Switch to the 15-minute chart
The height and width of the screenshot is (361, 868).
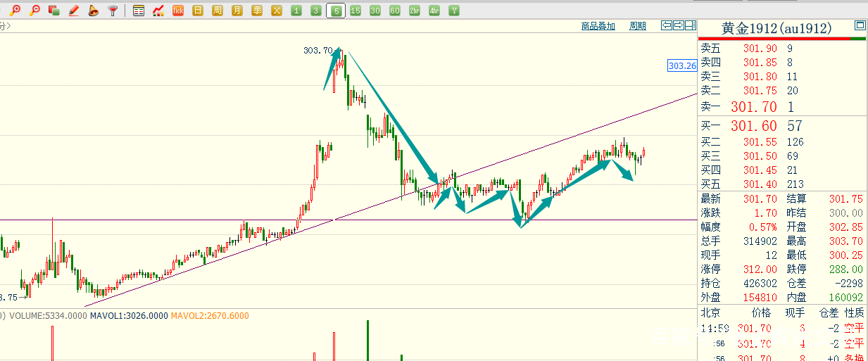pos(356,11)
